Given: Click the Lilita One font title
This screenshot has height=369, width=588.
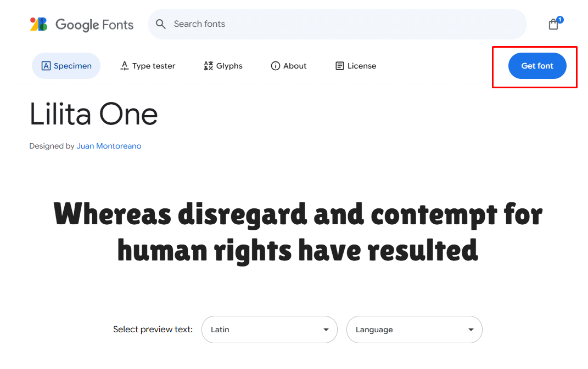Looking at the screenshot, I should click(x=94, y=114).
